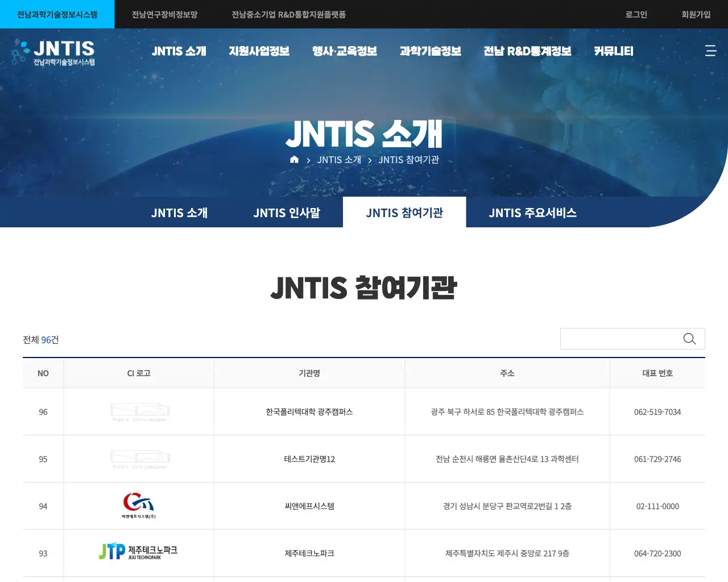Click the home icon in the breadcrumb
Viewport: 728px width, 582px height.
[x=294, y=160]
